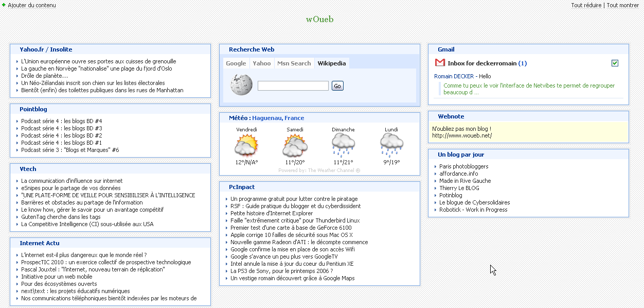Open Podcast série 4 blogs BD #4
The image size is (644, 308).
click(62, 121)
